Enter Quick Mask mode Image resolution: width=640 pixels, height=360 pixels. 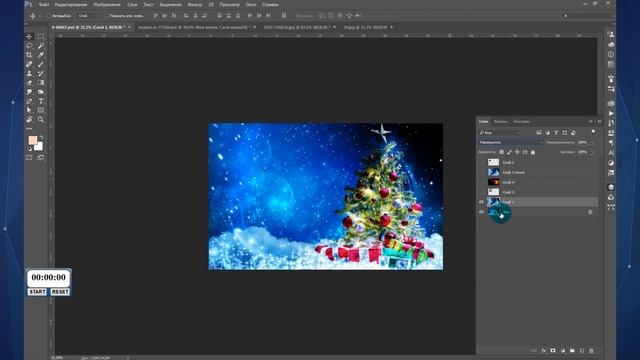pyautogui.click(x=29, y=158)
